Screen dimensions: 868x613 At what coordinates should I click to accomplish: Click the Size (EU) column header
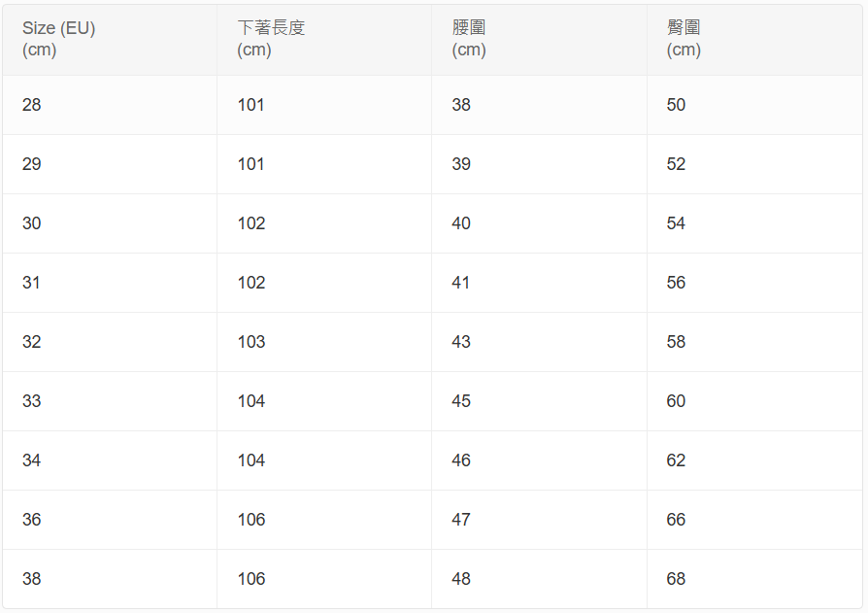coord(58,39)
